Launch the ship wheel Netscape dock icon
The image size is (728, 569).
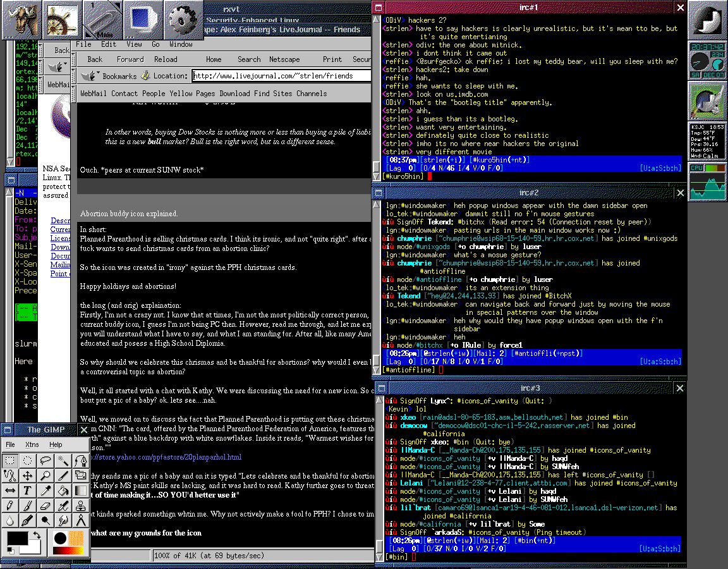[x=62, y=20]
